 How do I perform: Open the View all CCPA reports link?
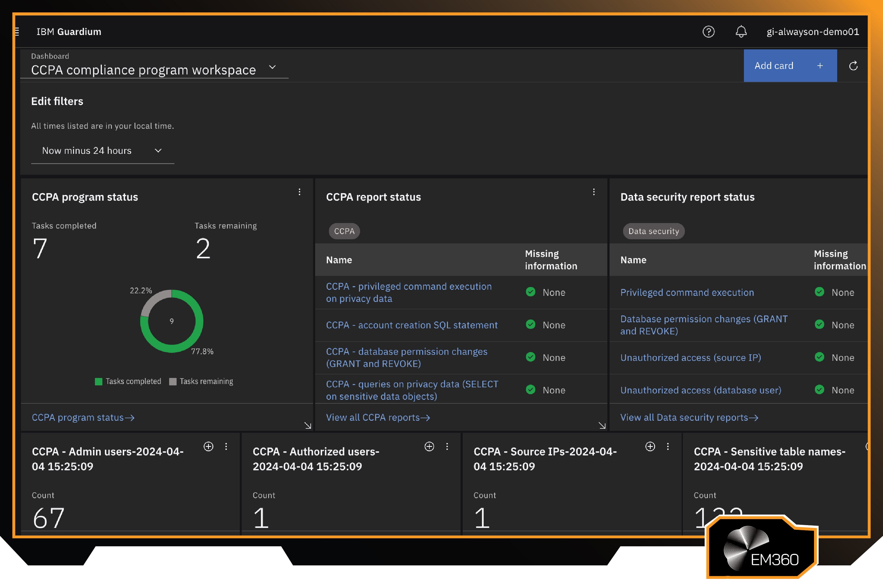click(x=377, y=417)
